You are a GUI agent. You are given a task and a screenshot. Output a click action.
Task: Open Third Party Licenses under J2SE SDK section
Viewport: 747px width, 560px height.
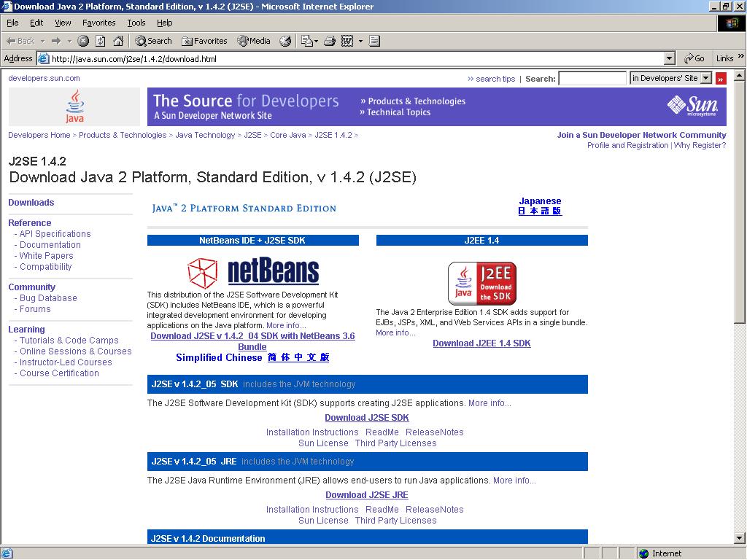click(x=396, y=443)
